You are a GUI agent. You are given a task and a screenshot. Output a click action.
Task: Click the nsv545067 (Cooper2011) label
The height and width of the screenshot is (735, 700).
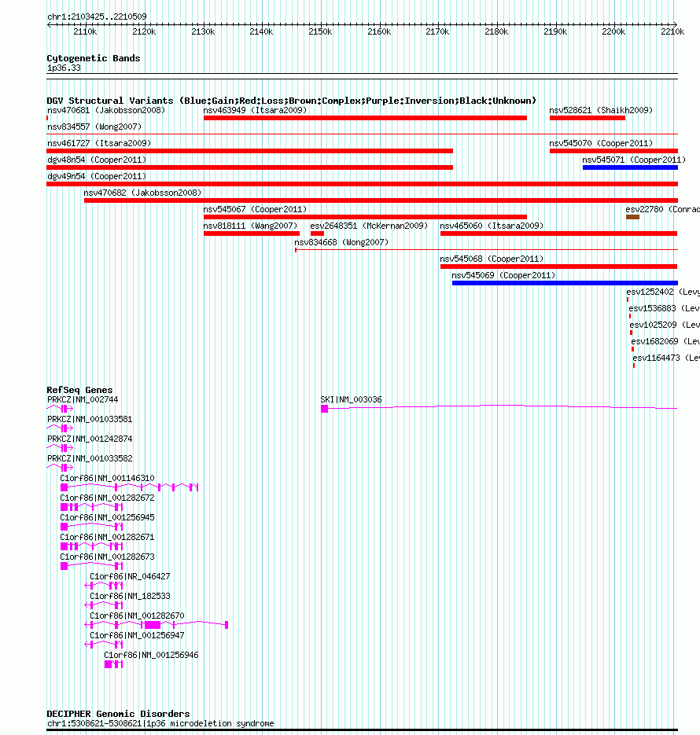click(255, 209)
